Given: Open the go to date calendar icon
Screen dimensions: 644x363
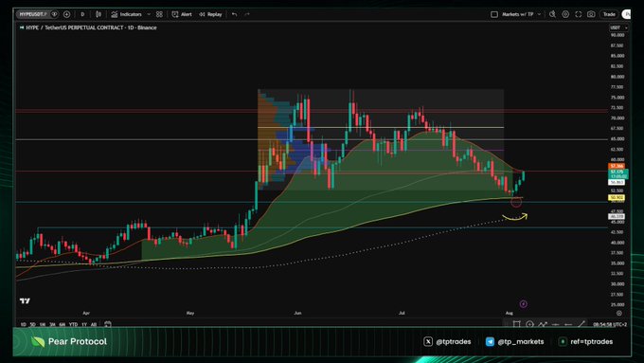Looking at the screenshot, I should (x=108, y=324).
